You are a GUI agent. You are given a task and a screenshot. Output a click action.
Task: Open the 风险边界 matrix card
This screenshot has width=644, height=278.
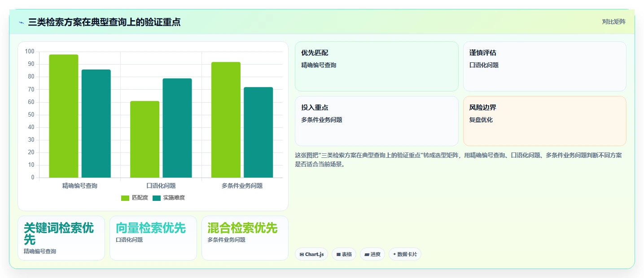544,121
